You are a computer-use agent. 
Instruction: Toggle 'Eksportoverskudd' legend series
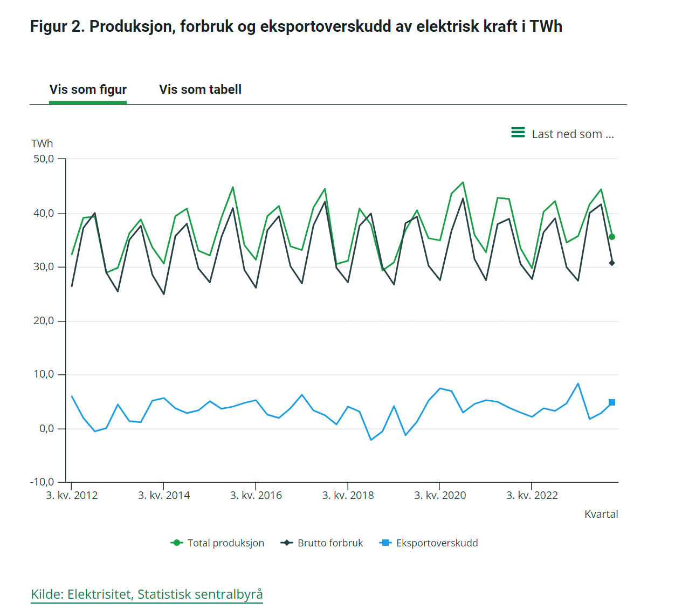(x=429, y=543)
